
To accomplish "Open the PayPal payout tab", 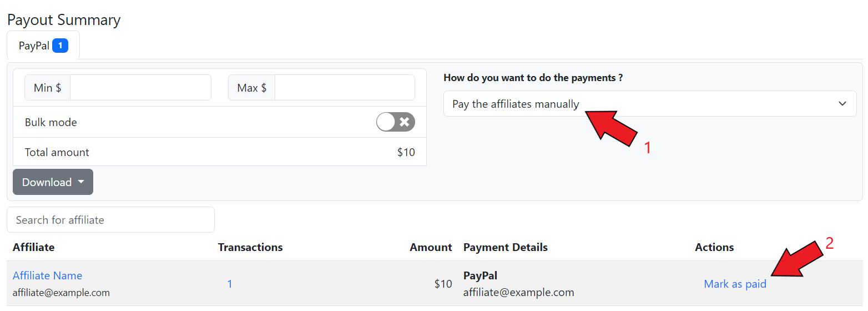I will (x=34, y=46).
